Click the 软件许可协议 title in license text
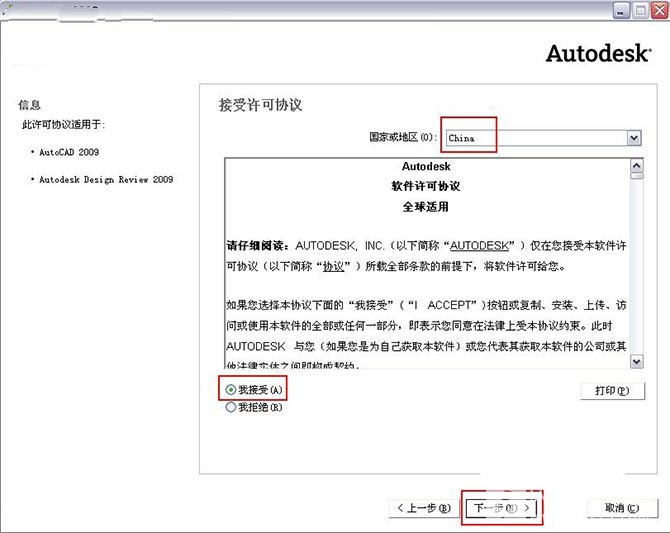The height and width of the screenshot is (533, 670). 426,186
